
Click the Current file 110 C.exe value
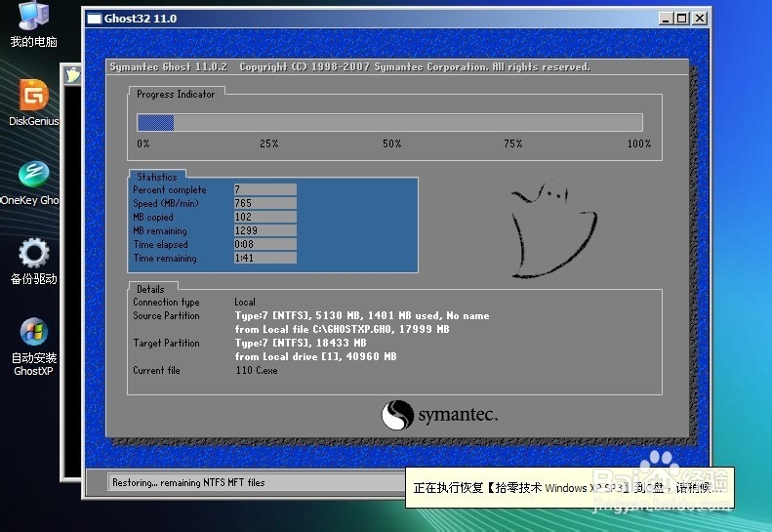coord(256,370)
